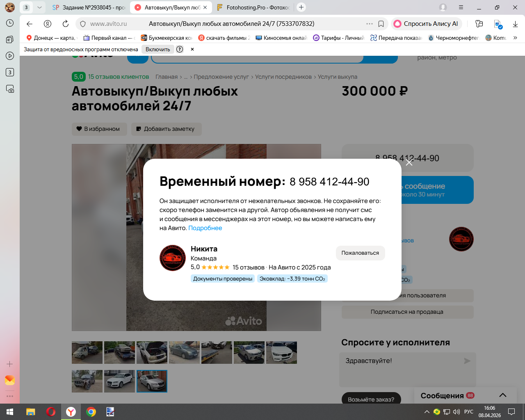Dismiss the protection warning bar

click(x=192, y=49)
